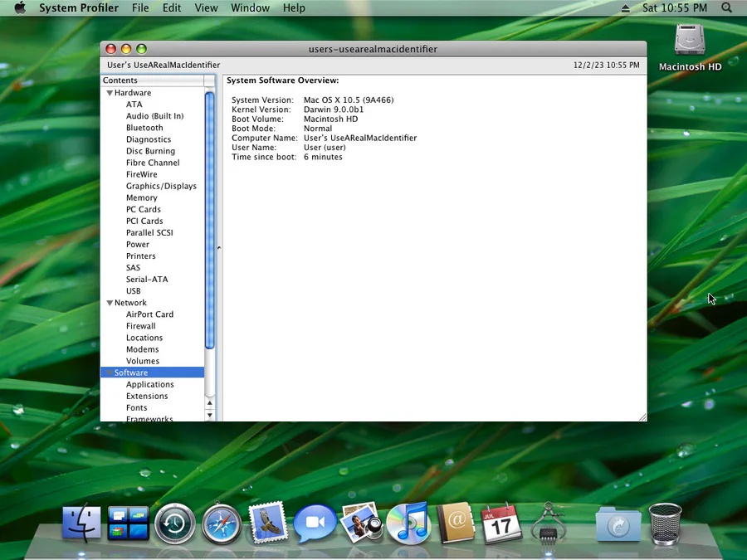Open iCal calendar icon

click(x=501, y=523)
